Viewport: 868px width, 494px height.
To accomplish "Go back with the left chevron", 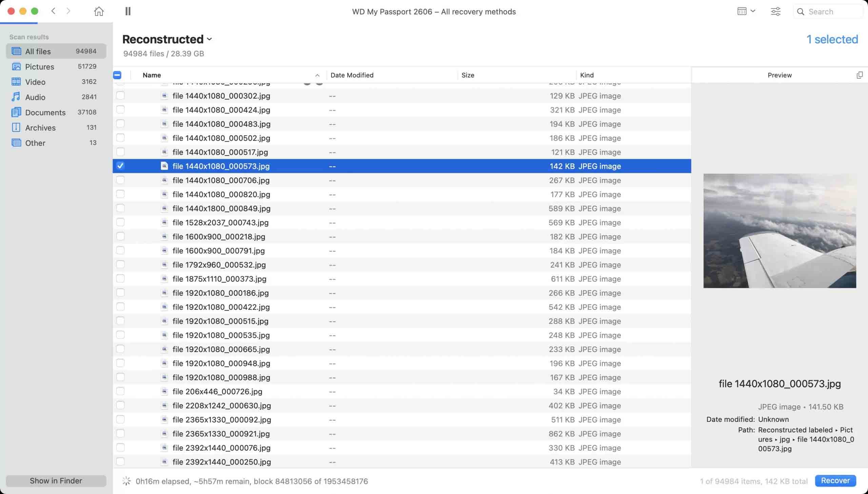I will point(53,11).
